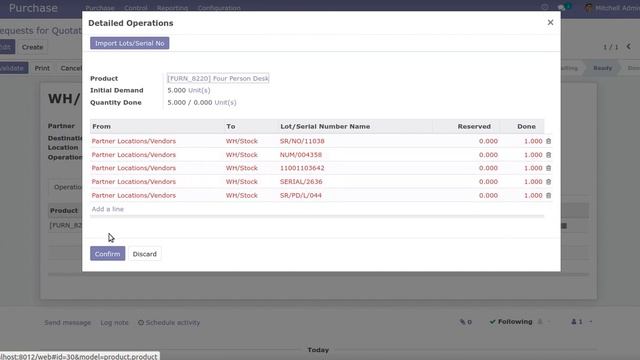The image size is (640, 360).
Task: Add a line to the operations table
Action: click(107, 209)
